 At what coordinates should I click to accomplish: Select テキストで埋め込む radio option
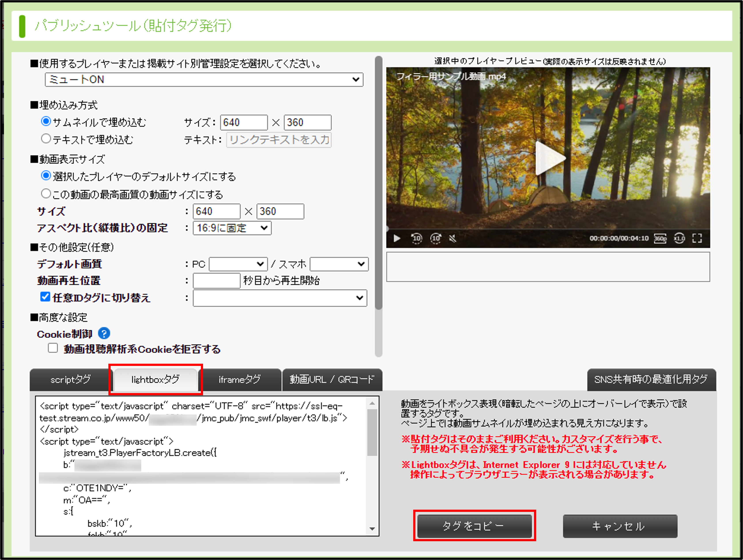(46, 139)
